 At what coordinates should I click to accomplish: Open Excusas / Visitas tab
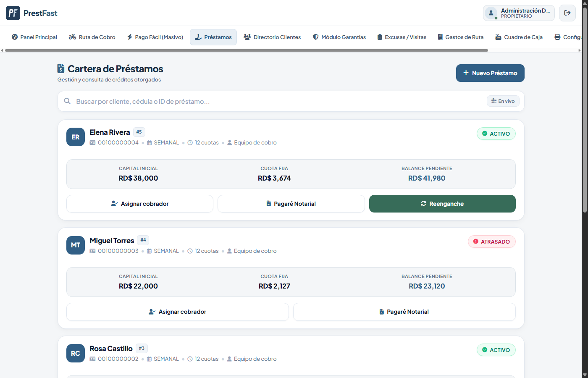click(x=402, y=37)
